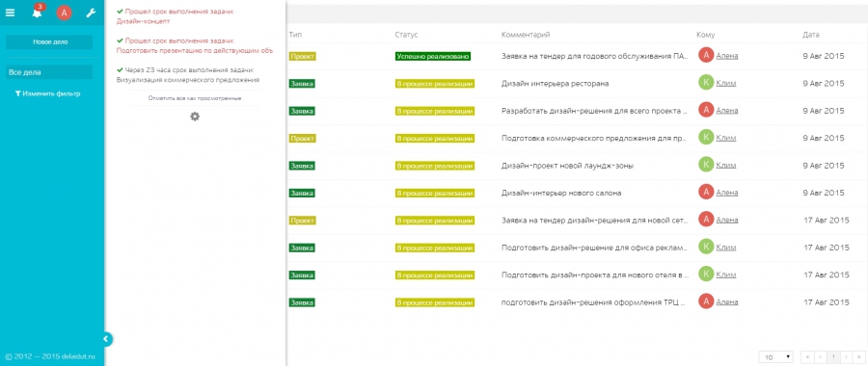The image size is (868, 366).
Task: Click name link 'Клим' in 'для нового отеля' row
Action: coord(725,274)
